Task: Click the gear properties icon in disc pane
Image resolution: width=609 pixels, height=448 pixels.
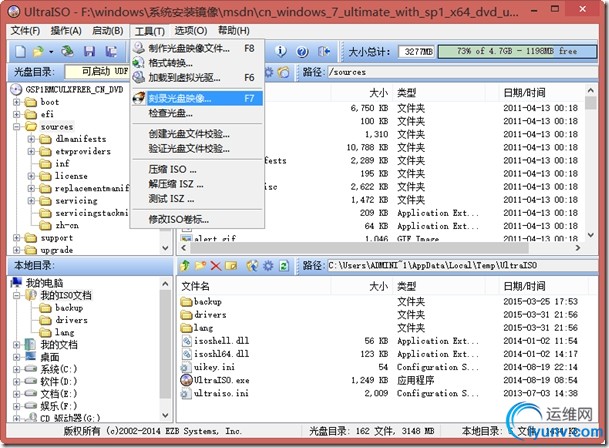Action: pyautogui.click(x=269, y=72)
